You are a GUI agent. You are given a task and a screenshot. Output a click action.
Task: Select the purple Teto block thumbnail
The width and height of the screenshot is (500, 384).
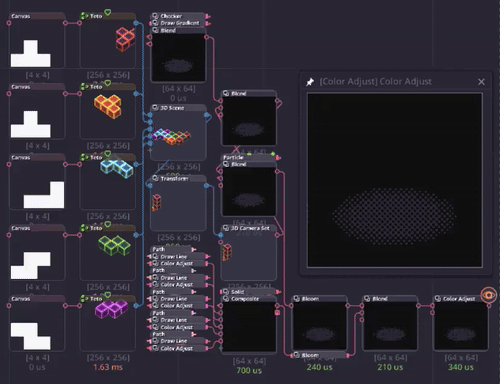tap(111, 309)
